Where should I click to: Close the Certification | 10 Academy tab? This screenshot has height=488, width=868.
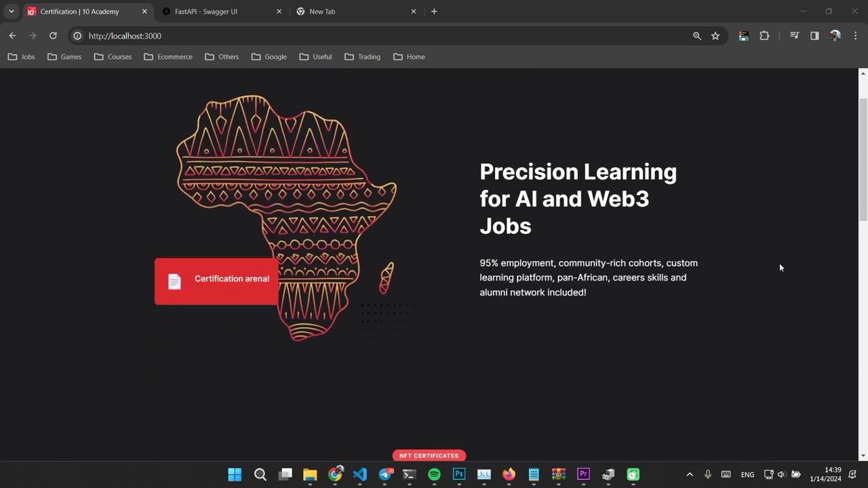click(x=144, y=12)
